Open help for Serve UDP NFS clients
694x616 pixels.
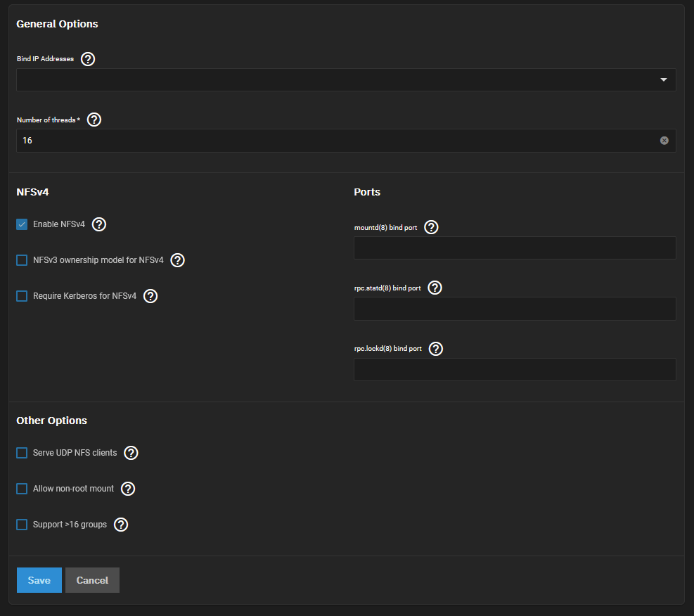click(x=131, y=453)
